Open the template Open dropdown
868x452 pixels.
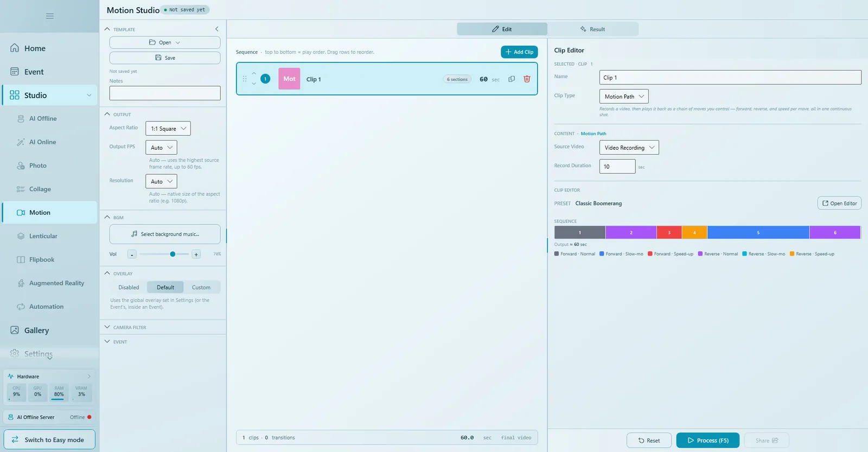[x=165, y=42]
